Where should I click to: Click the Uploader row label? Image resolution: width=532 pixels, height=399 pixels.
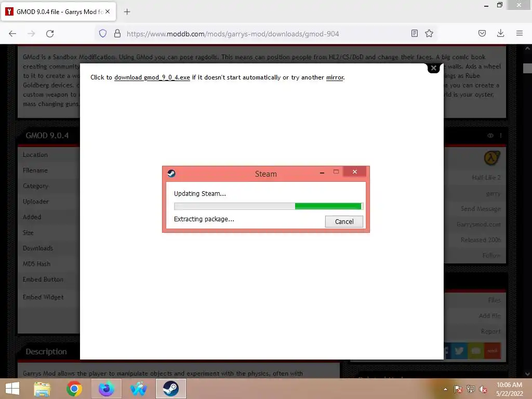click(36, 201)
